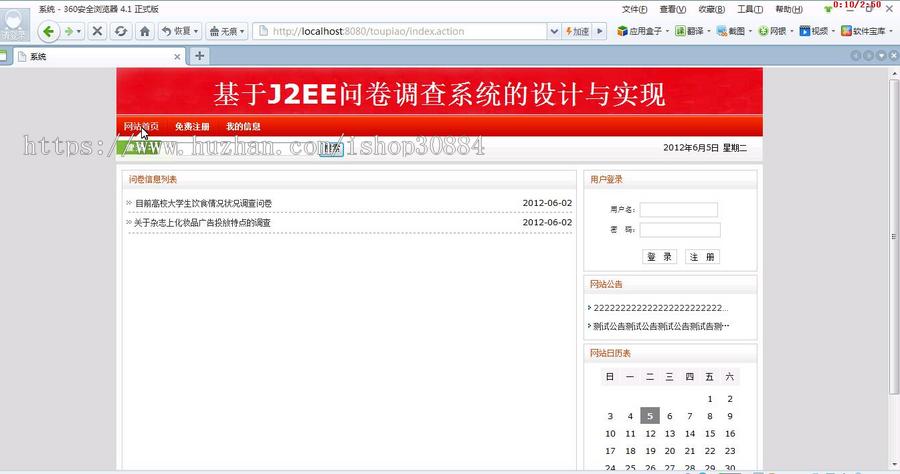Open the 文件 menu

click(634, 9)
